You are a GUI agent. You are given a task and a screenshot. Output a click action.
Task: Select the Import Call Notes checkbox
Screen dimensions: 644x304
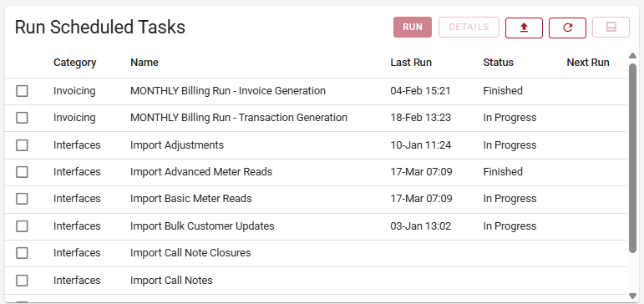pos(22,281)
